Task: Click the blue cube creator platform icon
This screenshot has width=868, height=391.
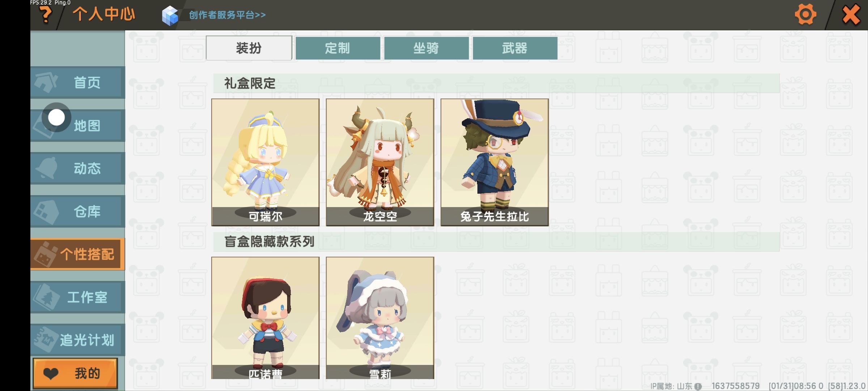Action: 170,16
